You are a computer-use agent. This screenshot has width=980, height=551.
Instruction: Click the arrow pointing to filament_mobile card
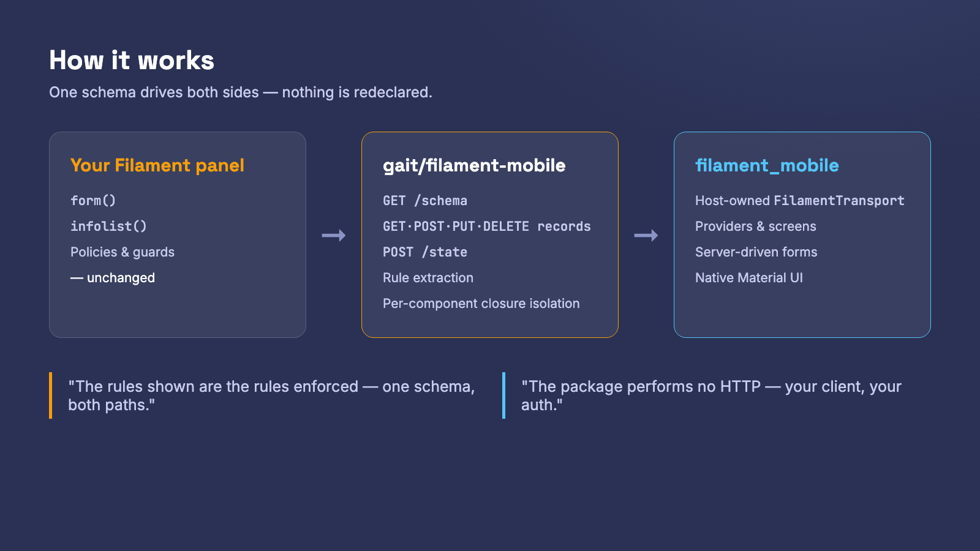click(646, 235)
